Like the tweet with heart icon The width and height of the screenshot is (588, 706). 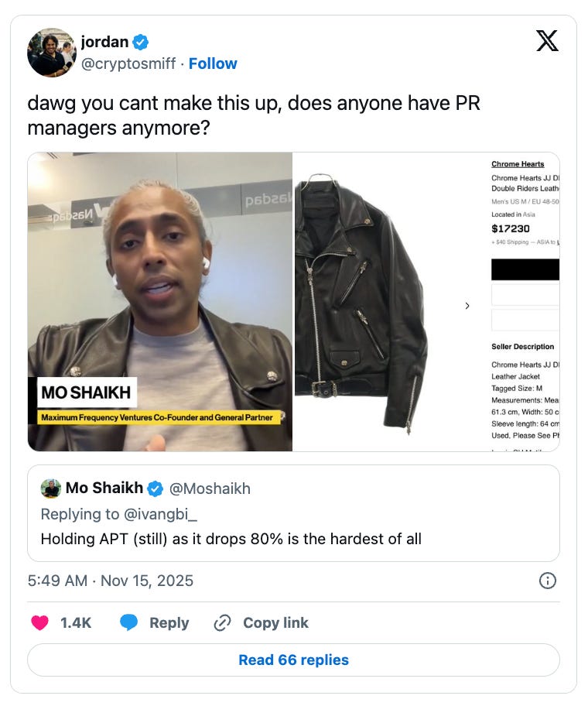click(x=39, y=622)
